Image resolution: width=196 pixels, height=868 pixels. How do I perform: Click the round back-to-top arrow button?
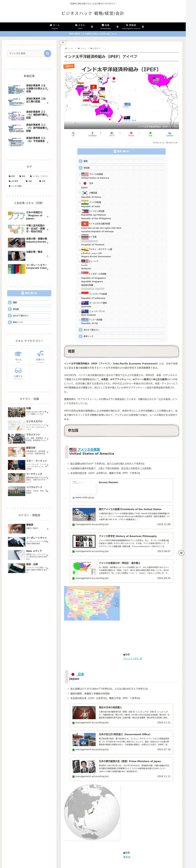click(x=181, y=553)
